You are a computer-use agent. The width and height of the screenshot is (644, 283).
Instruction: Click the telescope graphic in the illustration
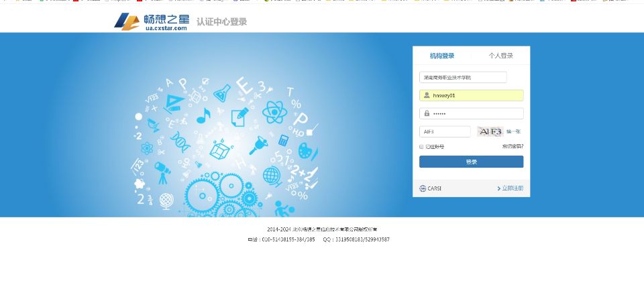[162, 170]
